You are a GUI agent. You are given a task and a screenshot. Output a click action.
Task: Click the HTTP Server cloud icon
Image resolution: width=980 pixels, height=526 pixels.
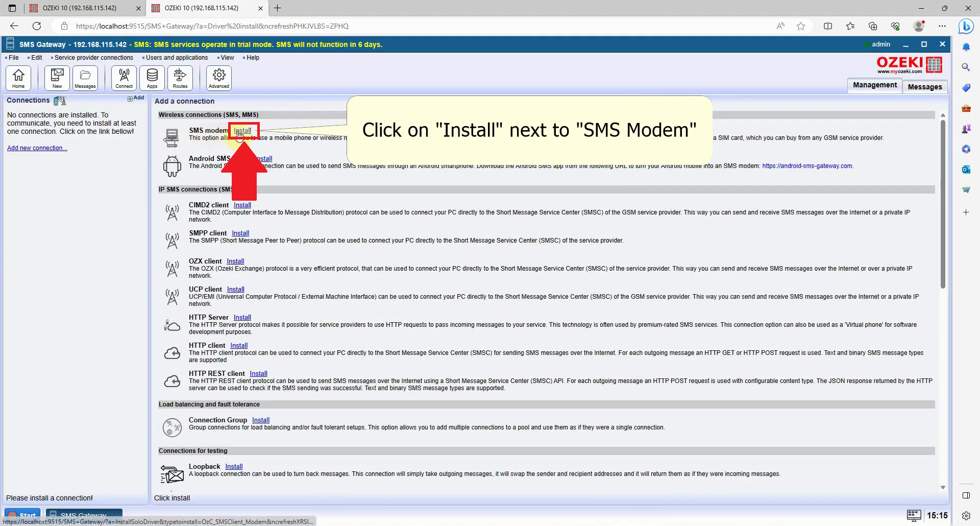pos(172,325)
